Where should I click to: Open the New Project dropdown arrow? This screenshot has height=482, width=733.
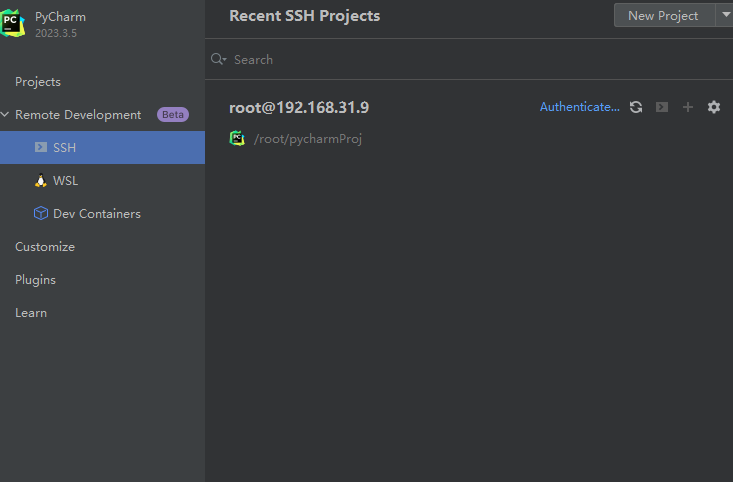click(724, 15)
